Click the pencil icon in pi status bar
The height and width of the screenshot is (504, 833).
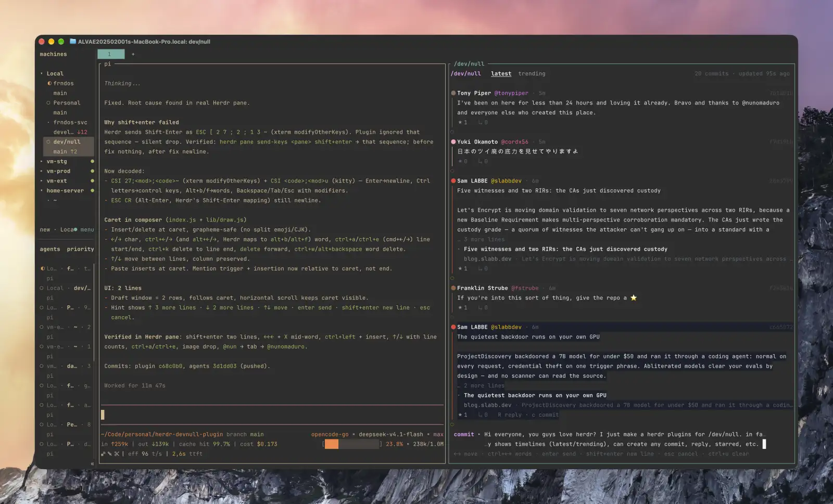(110, 454)
